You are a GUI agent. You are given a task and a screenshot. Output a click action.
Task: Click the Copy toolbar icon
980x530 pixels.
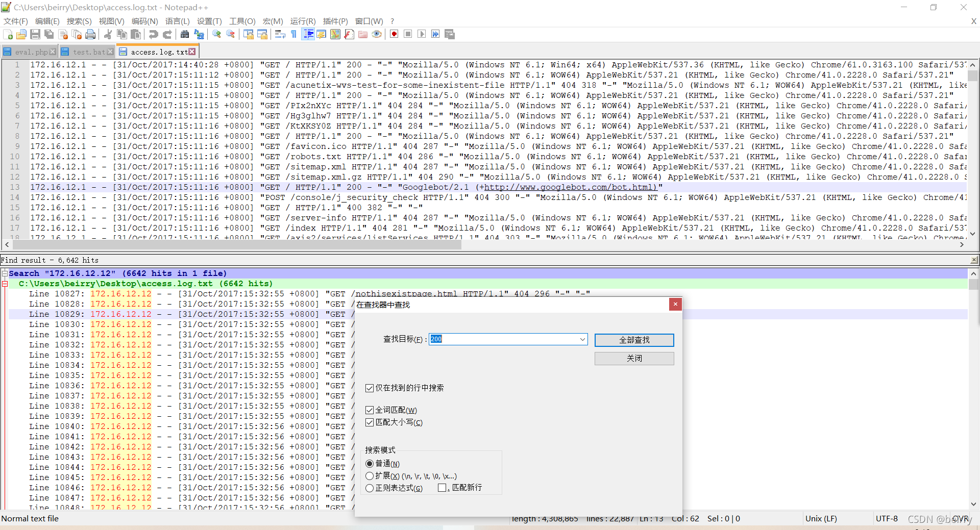[x=122, y=34]
